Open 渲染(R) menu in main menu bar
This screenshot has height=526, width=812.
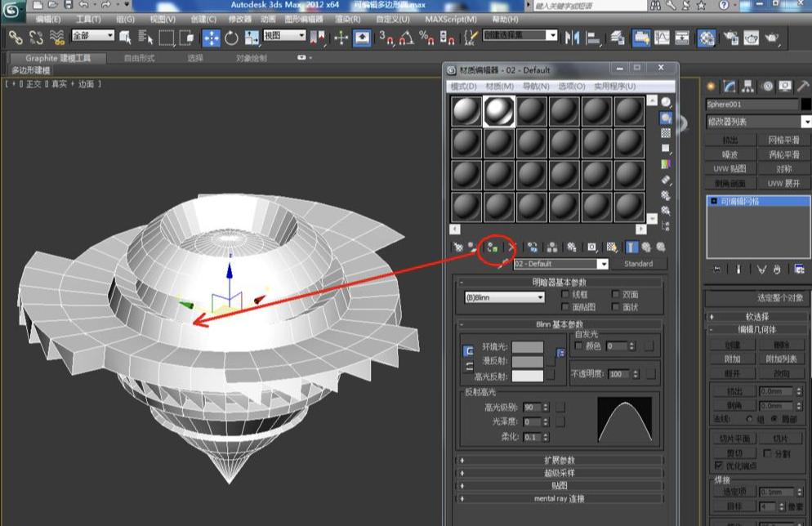pyautogui.click(x=347, y=19)
